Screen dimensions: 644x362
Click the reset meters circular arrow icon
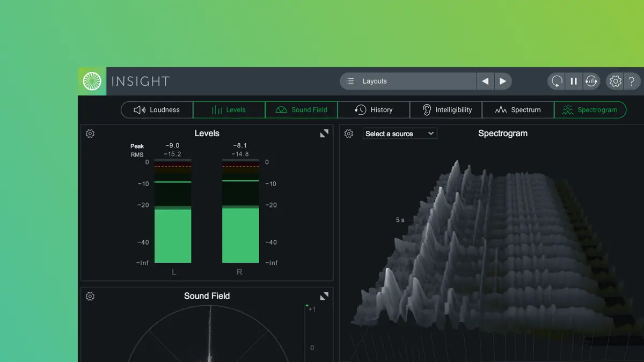click(x=557, y=81)
